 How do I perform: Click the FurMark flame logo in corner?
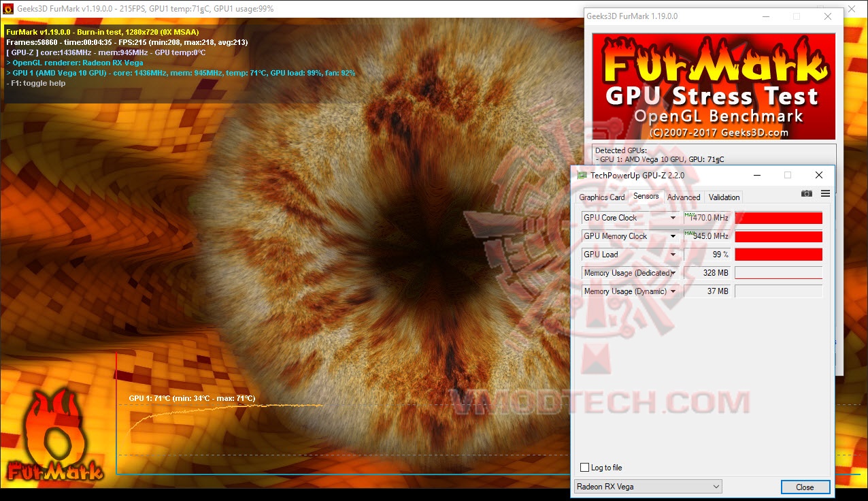click(54, 436)
